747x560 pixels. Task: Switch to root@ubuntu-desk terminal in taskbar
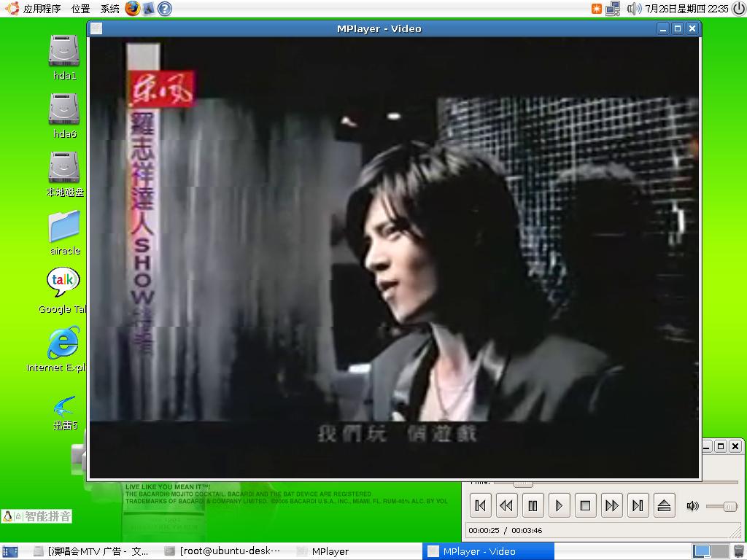[222, 551]
